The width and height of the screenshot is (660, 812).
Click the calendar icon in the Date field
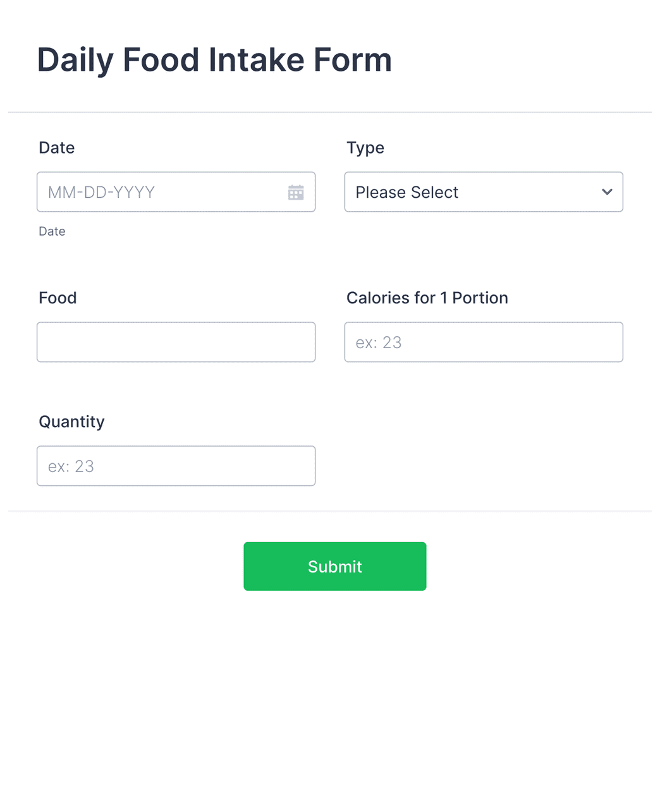point(295,191)
